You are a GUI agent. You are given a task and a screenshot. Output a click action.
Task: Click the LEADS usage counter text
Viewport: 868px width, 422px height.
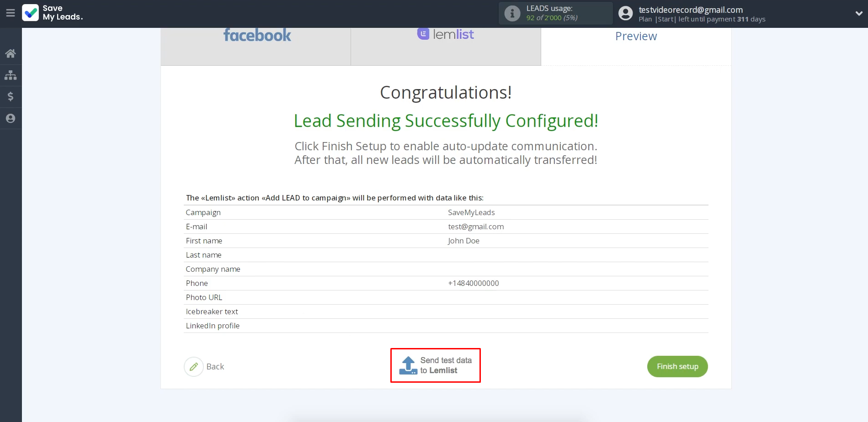click(552, 18)
